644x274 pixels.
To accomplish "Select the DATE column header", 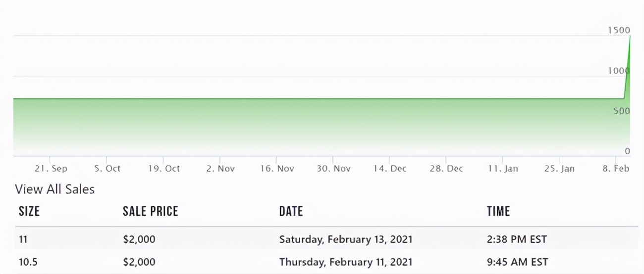I will (291, 212).
